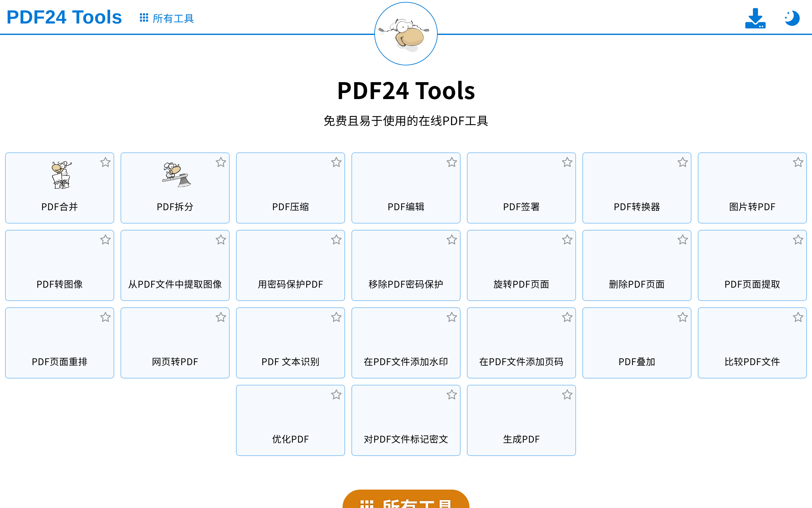
Task: Open the 比较PDF文件 tool label
Action: pos(752,362)
